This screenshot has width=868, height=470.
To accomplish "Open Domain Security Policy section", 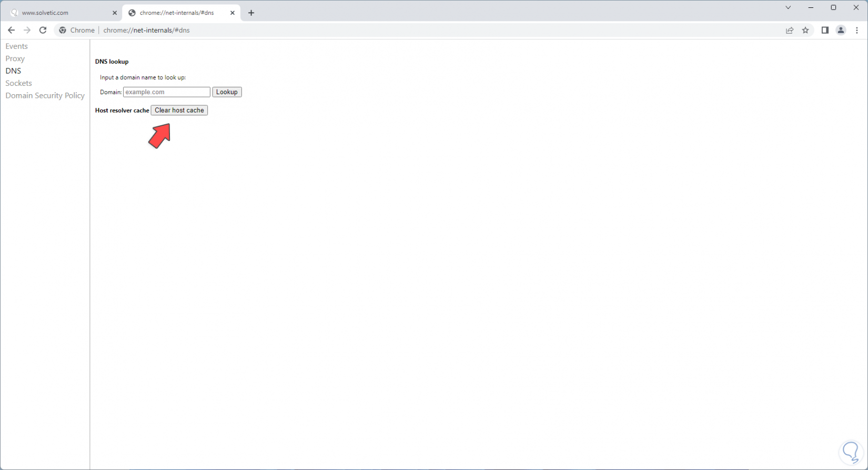I will (x=45, y=95).
